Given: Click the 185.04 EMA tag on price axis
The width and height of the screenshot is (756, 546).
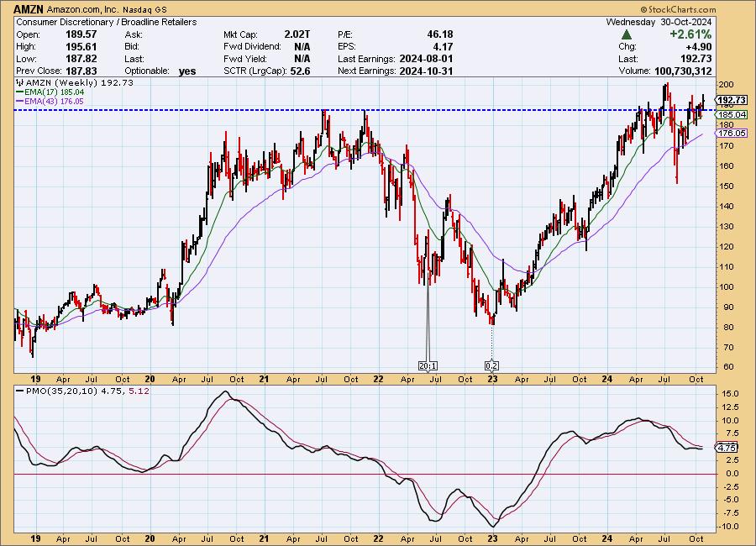Looking at the screenshot, I should [732, 115].
